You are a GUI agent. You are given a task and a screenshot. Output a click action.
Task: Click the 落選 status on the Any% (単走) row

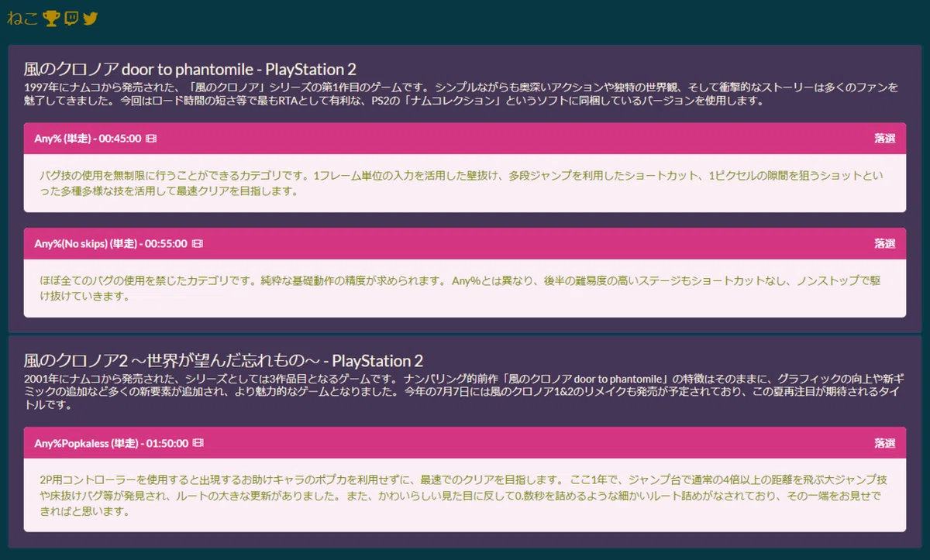pyautogui.click(x=885, y=139)
